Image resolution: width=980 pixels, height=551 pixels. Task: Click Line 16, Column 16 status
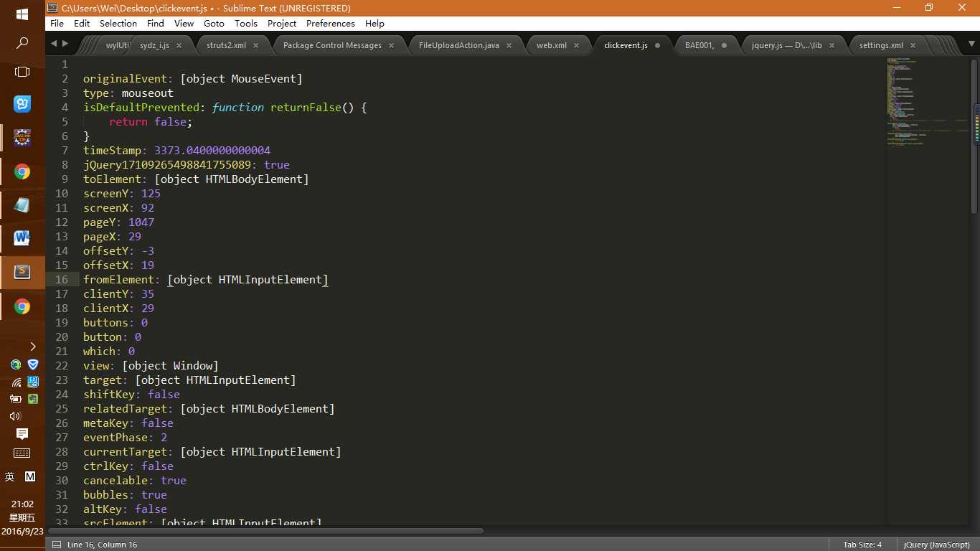pos(102,545)
